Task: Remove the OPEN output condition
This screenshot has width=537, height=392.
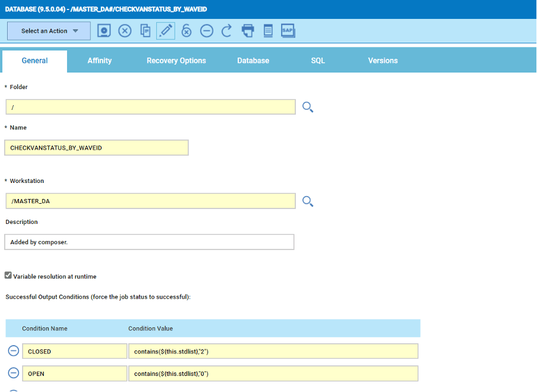Action: (14, 373)
